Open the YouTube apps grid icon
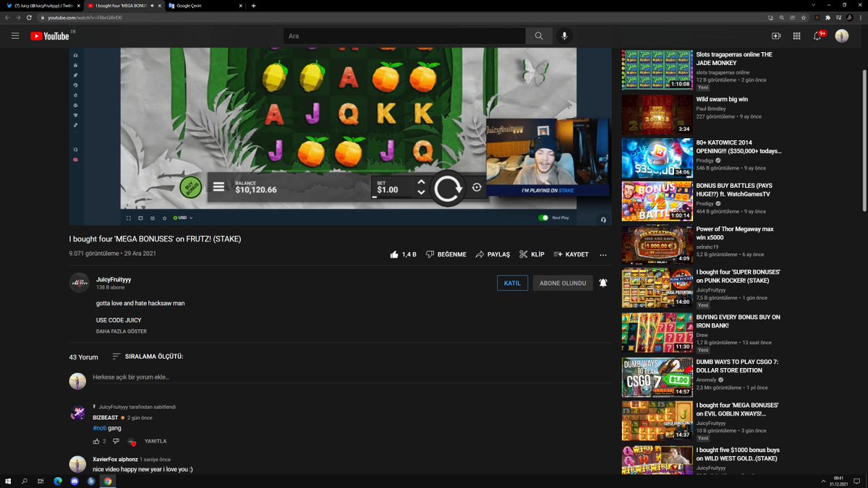This screenshot has height=488, width=868. click(x=796, y=35)
